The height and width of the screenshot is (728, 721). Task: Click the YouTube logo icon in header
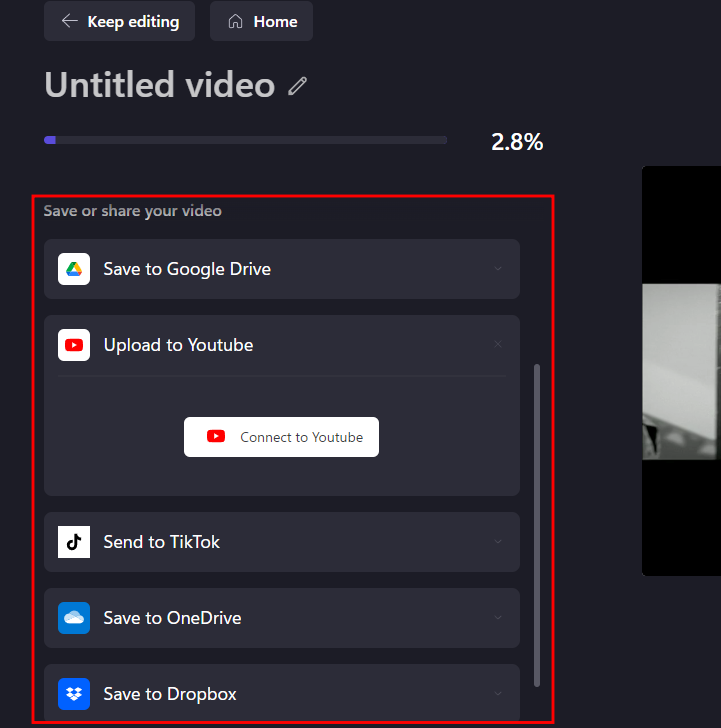tap(74, 345)
